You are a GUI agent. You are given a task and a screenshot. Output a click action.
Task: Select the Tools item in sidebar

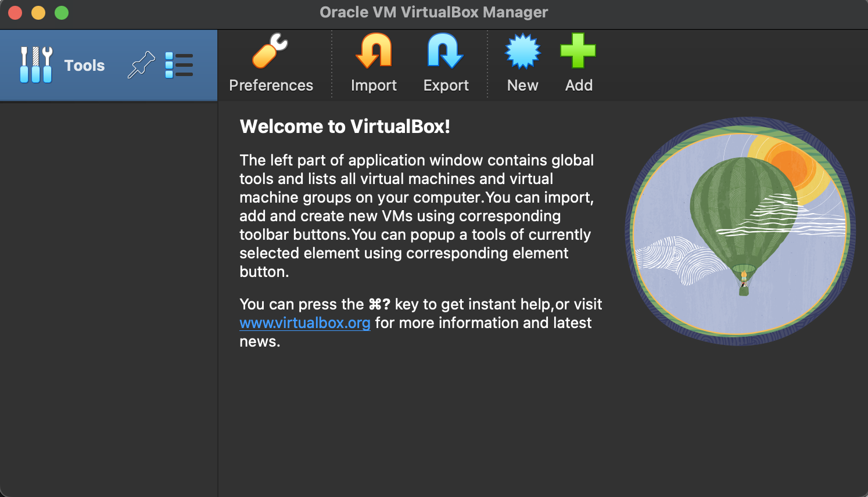pos(109,65)
